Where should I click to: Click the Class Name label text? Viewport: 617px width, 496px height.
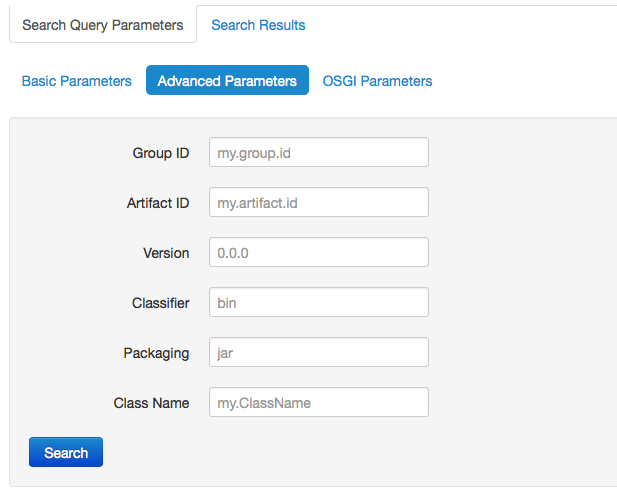click(151, 403)
